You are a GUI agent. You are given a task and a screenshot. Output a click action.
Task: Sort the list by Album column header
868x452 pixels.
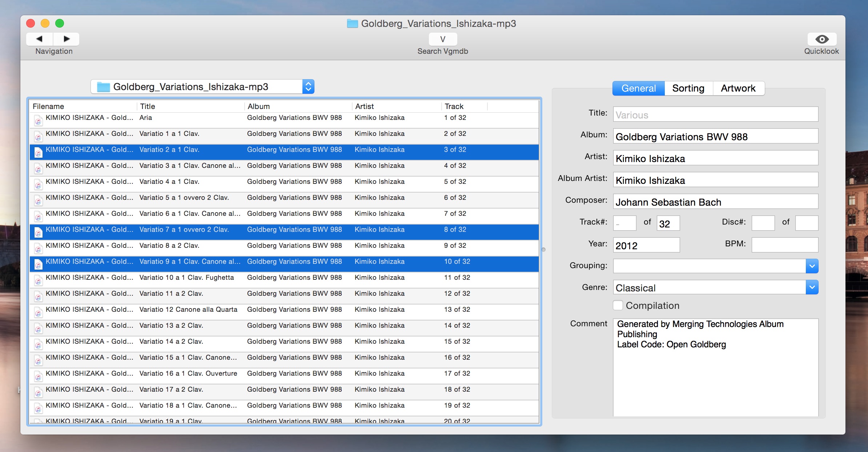tap(298, 106)
